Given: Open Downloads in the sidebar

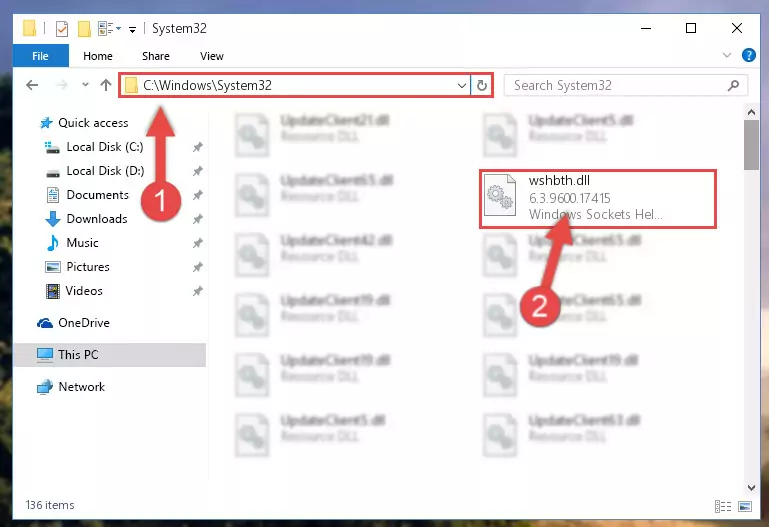Looking at the screenshot, I should [97, 219].
